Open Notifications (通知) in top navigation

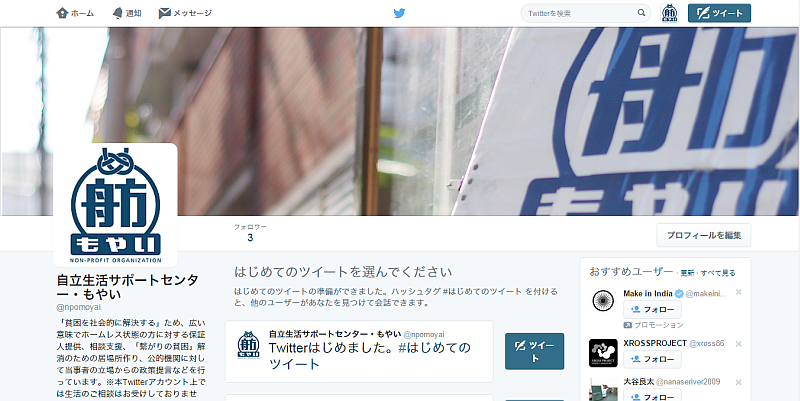pyautogui.click(x=127, y=13)
